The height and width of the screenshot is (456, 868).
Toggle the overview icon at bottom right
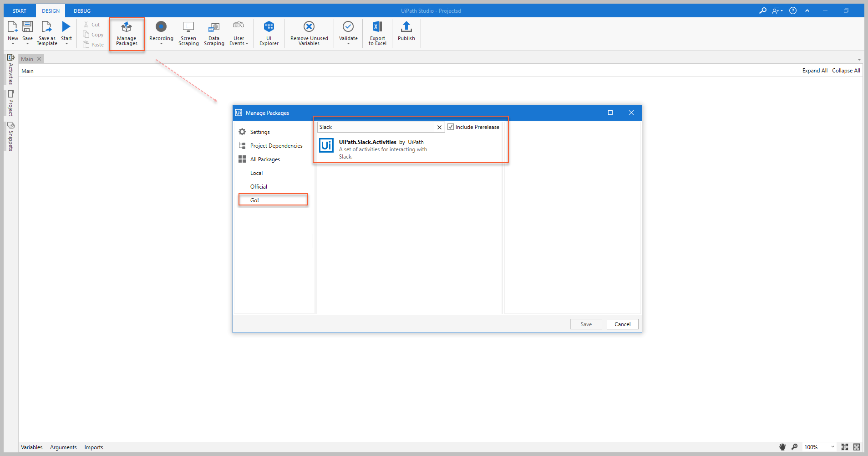click(x=857, y=447)
